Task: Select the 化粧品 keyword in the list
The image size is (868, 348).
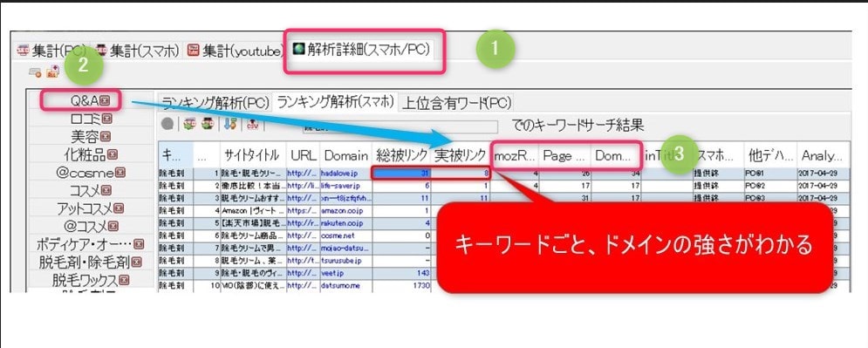Action: click(85, 154)
